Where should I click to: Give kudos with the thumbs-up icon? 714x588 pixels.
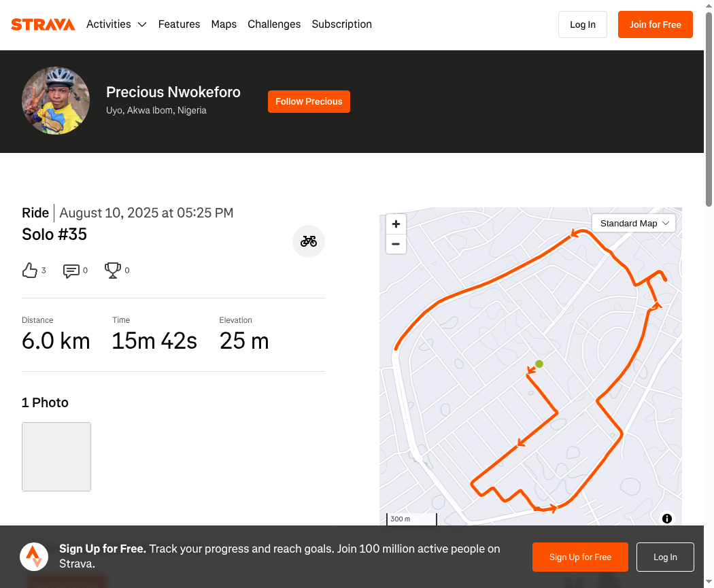29,271
